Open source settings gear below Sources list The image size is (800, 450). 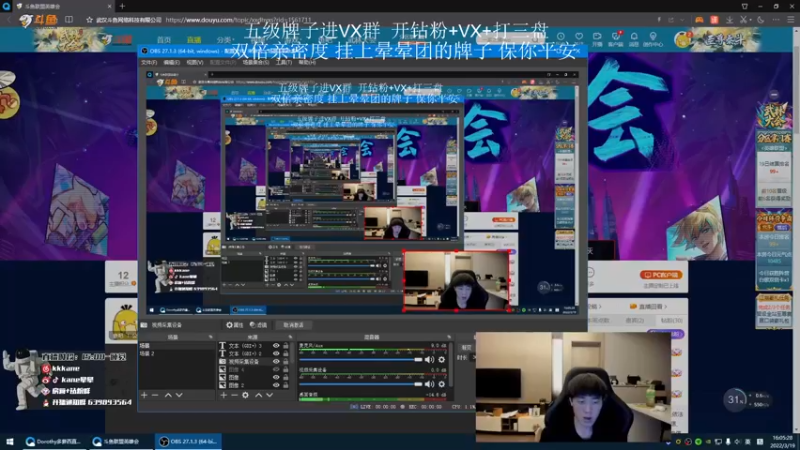pyautogui.click(x=245, y=395)
